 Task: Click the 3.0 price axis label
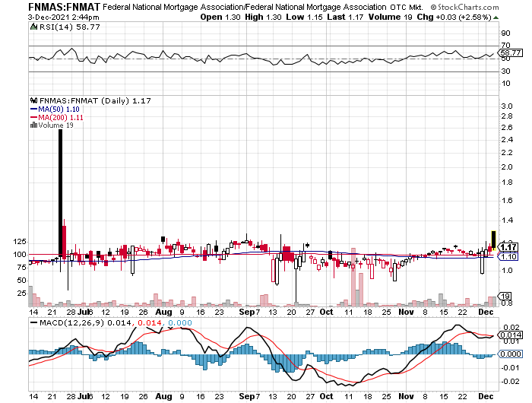(x=507, y=106)
